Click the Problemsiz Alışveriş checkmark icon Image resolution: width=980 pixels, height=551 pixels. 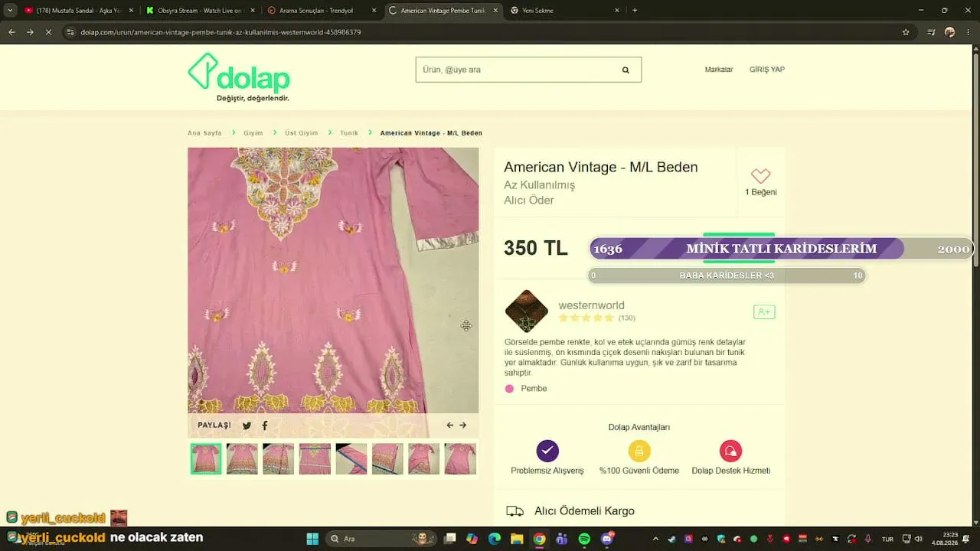pyautogui.click(x=547, y=451)
